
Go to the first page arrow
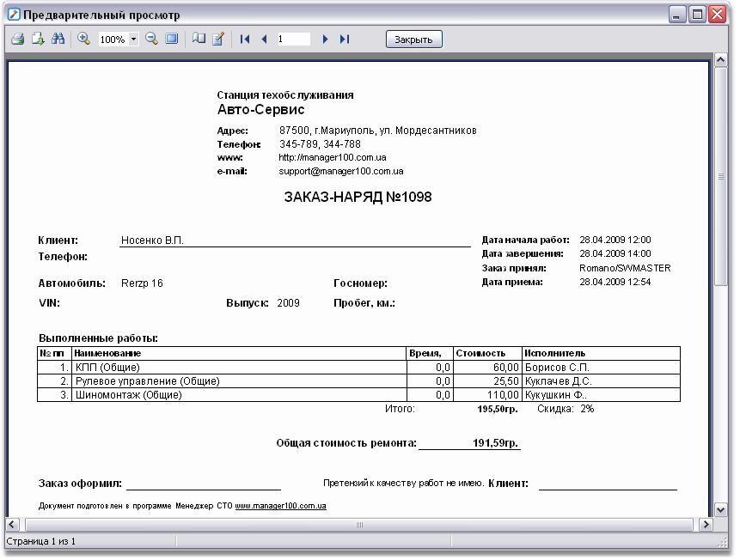tap(244, 40)
